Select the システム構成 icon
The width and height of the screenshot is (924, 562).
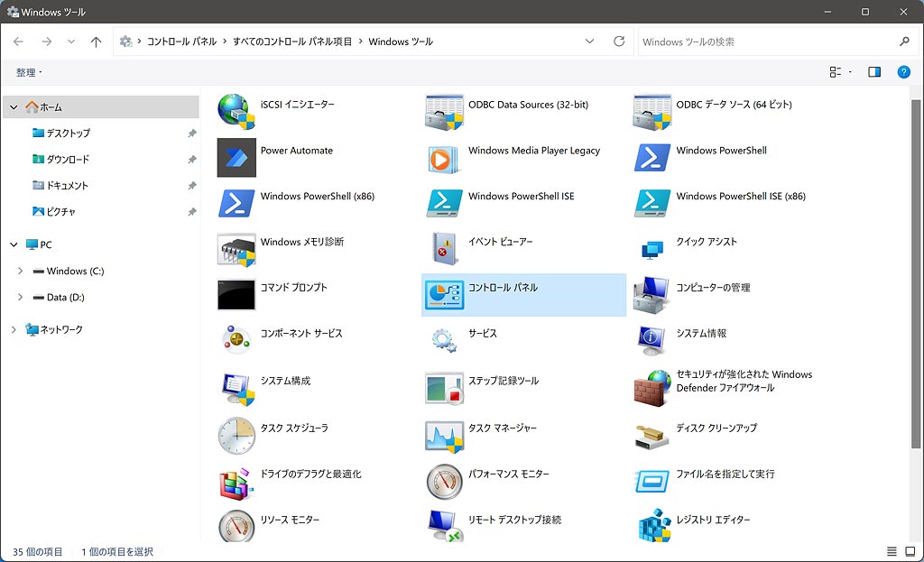(236, 388)
